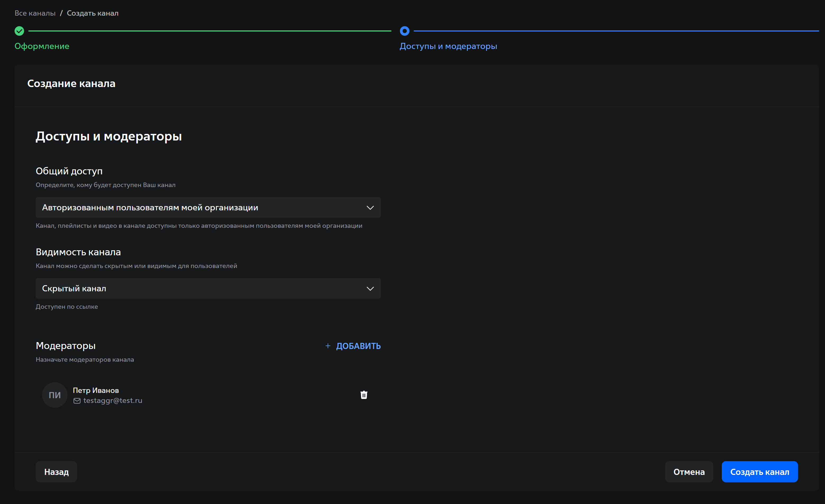Click the Назад button
This screenshot has width=825, height=504.
click(x=56, y=471)
